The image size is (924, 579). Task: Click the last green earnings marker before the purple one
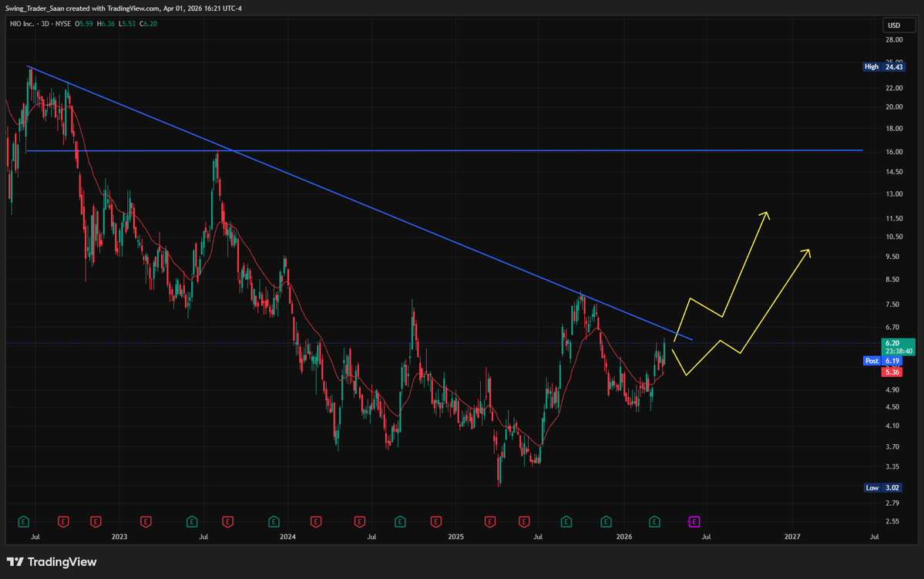tap(654, 522)
